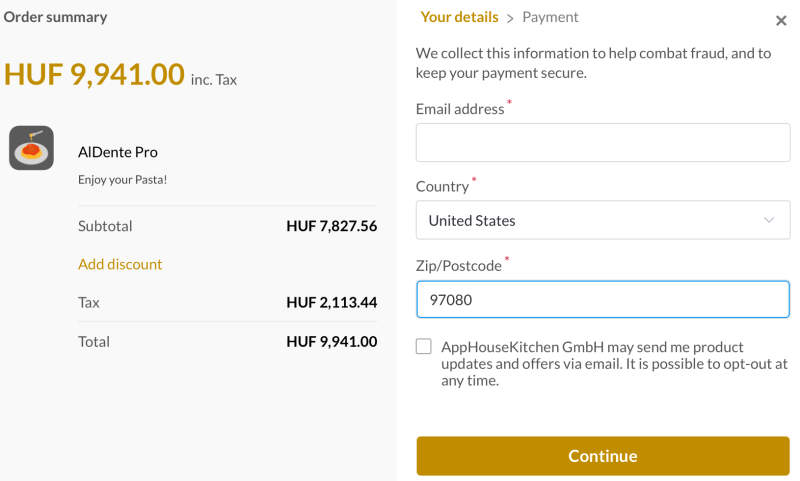Click the Add discount link
Viewport: 800px width, 481px height.
120,264
